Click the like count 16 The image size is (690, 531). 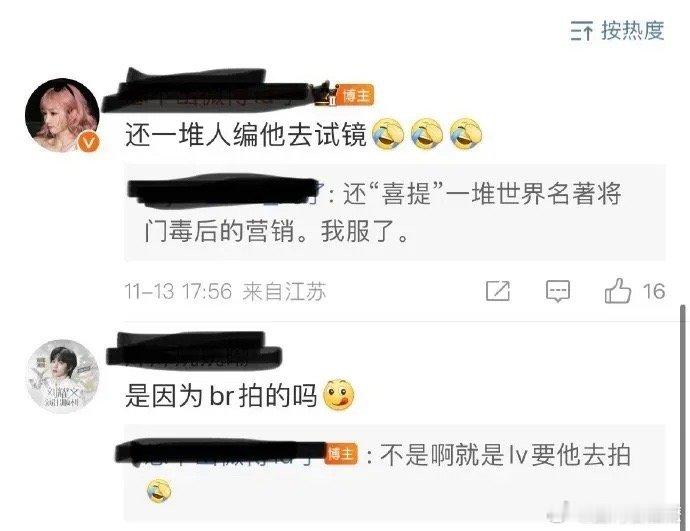[x=653, y=291]
